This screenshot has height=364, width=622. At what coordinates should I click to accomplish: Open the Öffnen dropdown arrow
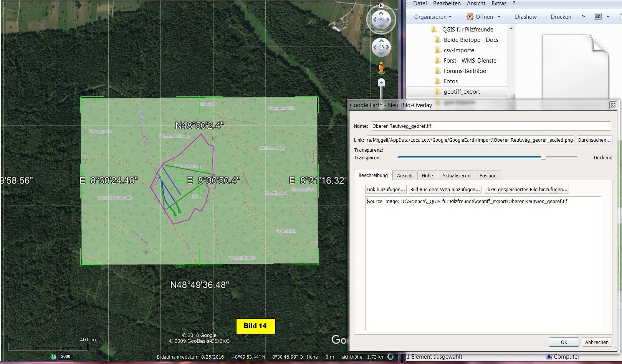[499, 17]
